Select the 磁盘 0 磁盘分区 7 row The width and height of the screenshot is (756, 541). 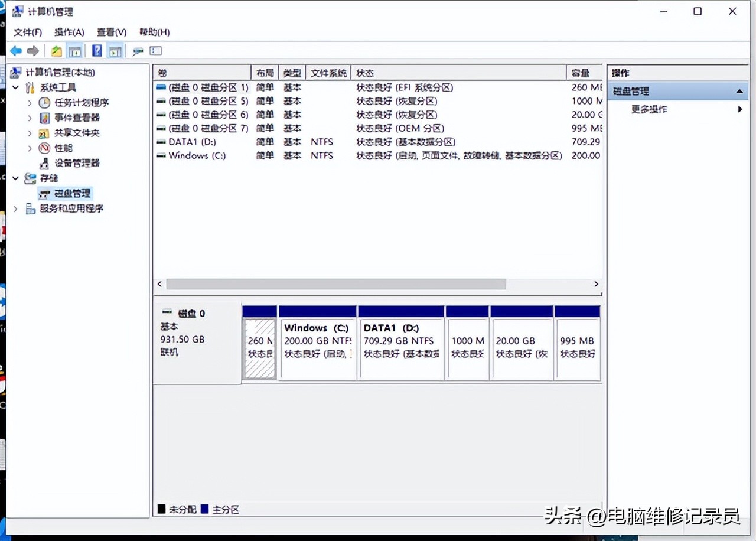click(378, 128)
